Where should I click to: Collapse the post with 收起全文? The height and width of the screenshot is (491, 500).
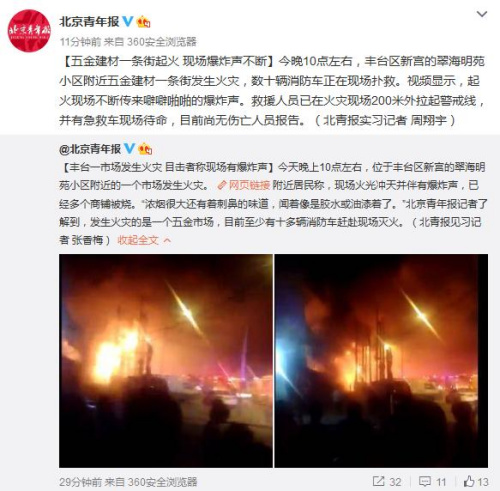pyautogui.click(x=138, y=240)
